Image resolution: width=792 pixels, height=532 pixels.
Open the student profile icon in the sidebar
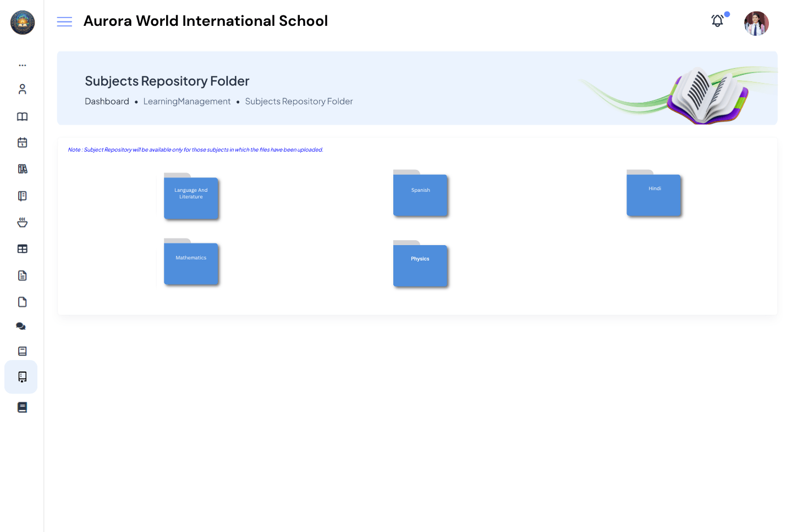pyautogui.click(x=22, y=88)
